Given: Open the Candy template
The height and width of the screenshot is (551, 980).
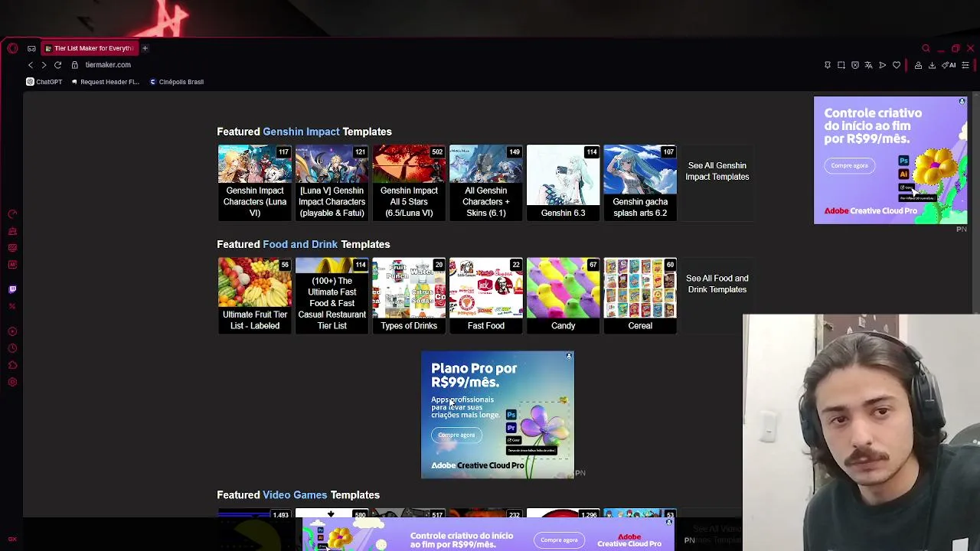Looking at the screenshot, I should (563, 295).
